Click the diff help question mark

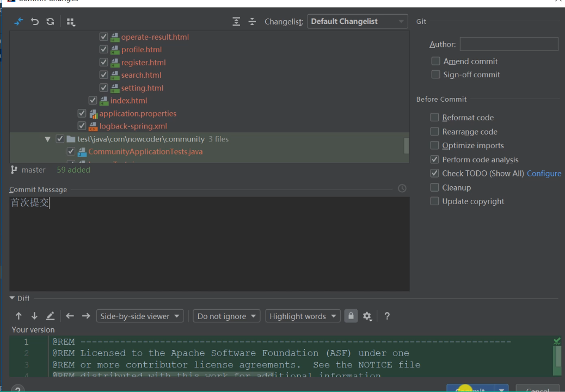coord(387,316)
